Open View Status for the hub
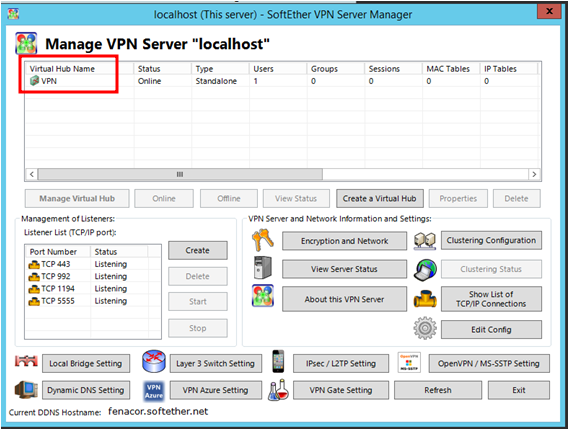The width and height of the screenshot is (569, 430). click(296, 198)
